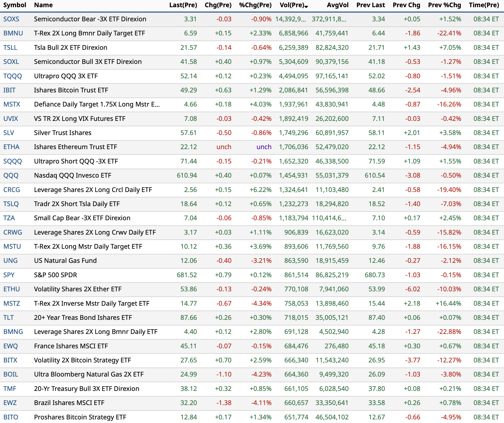The image size is (504, 423).
Task: Click the EWZ Brazil ETF symbol
Action: pyautogui.click(x=10, y=403)
